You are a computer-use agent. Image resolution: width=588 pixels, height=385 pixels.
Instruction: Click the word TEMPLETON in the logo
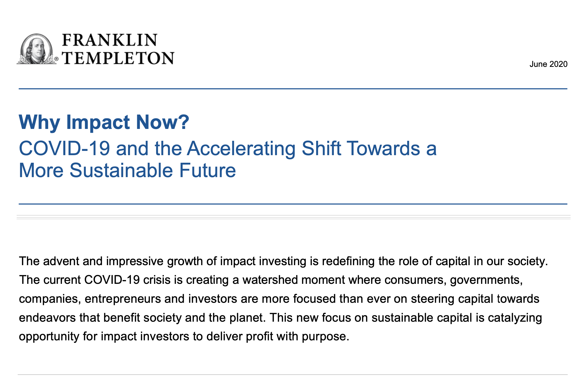point(118,58)
